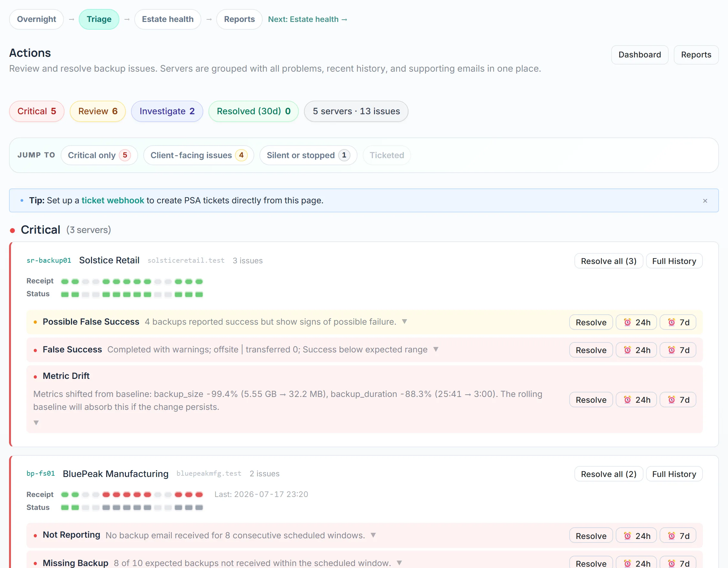The width and height of the screenshot is (728, 568).
Task: Open the Dashboard button
Action: pyautogui.click(x=640, y=55)
